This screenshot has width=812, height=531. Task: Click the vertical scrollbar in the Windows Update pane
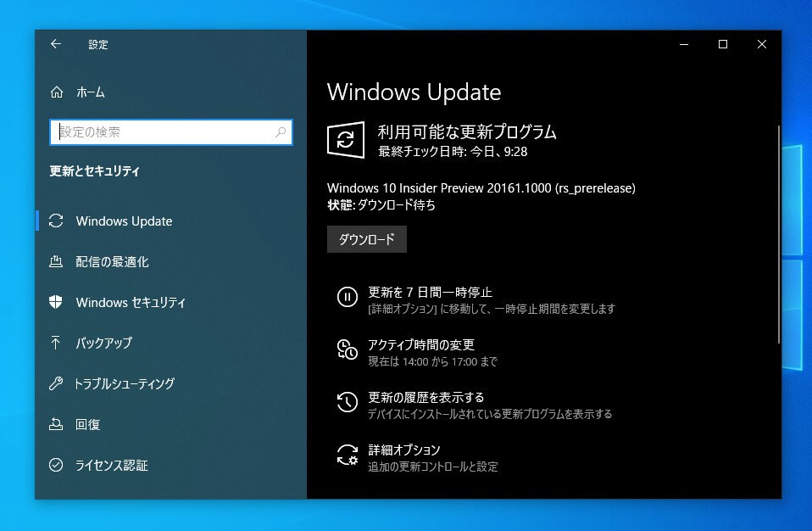778,234
